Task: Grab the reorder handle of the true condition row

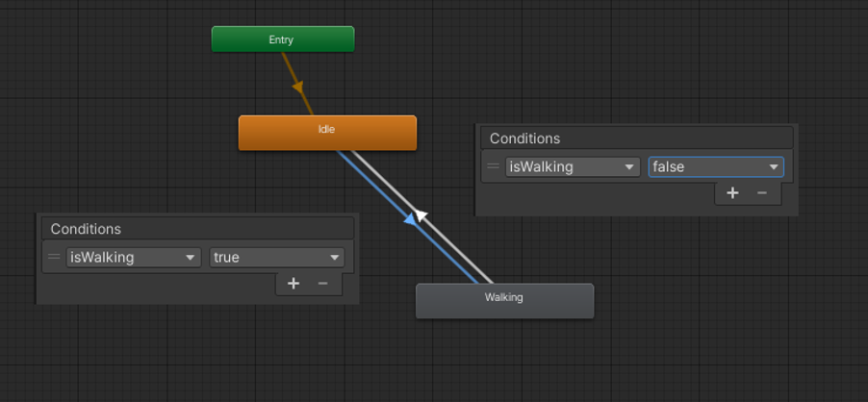Action: click(54, 257)
